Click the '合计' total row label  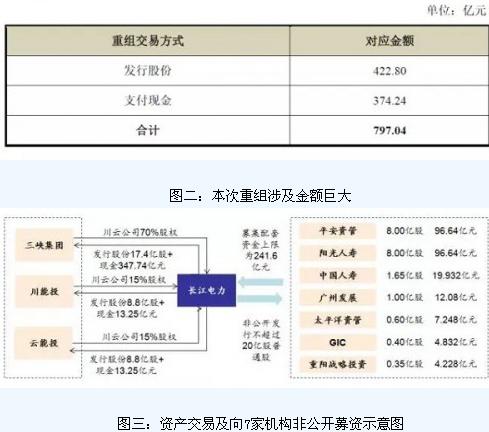pyautogui.click(x=148, y=130)
